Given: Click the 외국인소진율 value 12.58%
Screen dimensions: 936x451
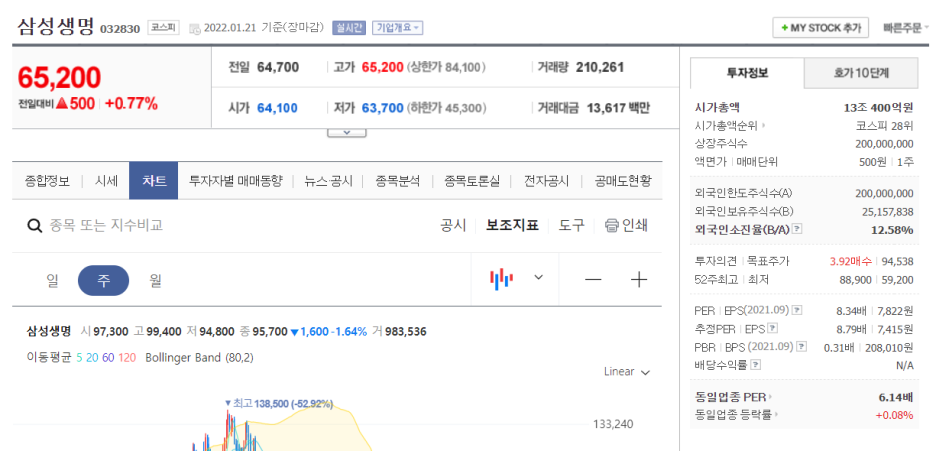Looking at the screenshot, I should click(891, 230).
